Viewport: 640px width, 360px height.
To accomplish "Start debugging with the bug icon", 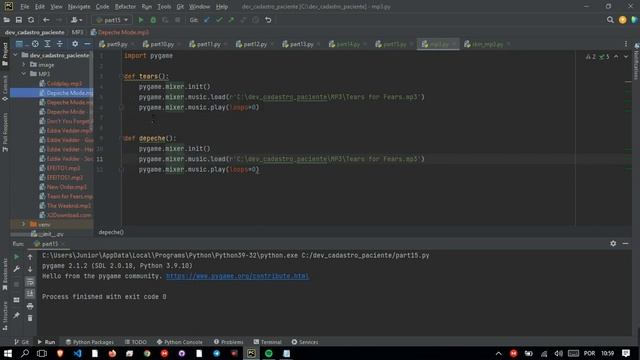I will click(153, 20).
